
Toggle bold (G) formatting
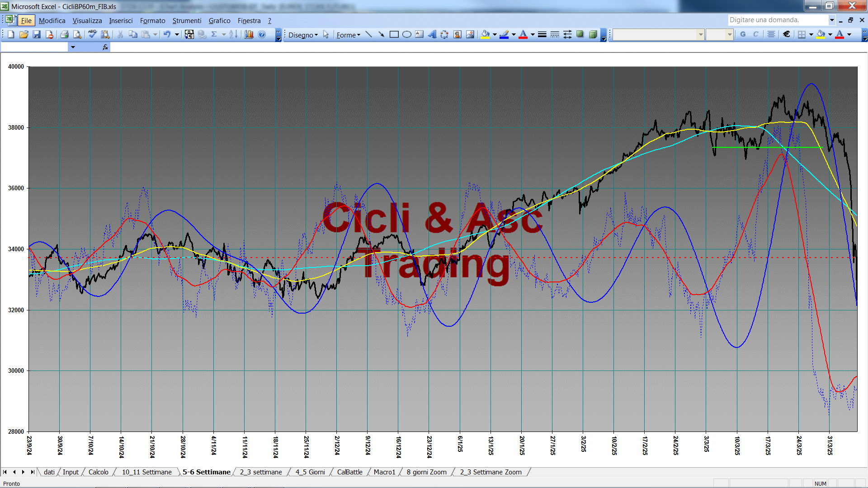pos(743,34)
